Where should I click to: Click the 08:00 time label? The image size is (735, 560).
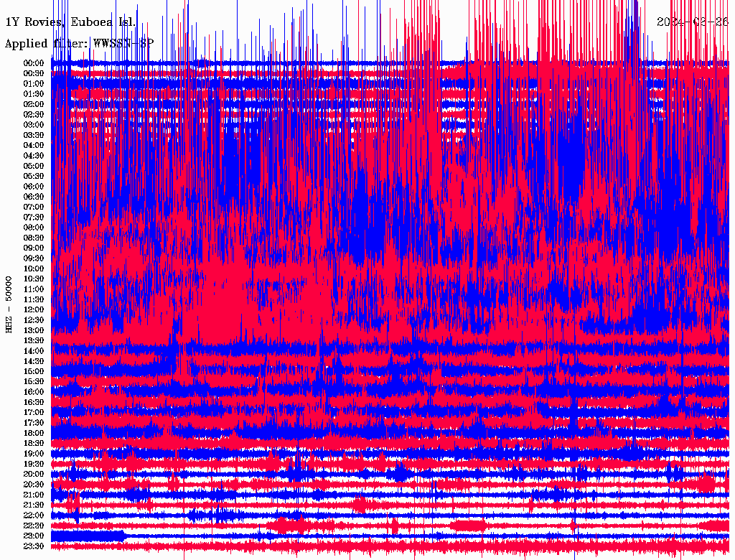tap(34, 228)
